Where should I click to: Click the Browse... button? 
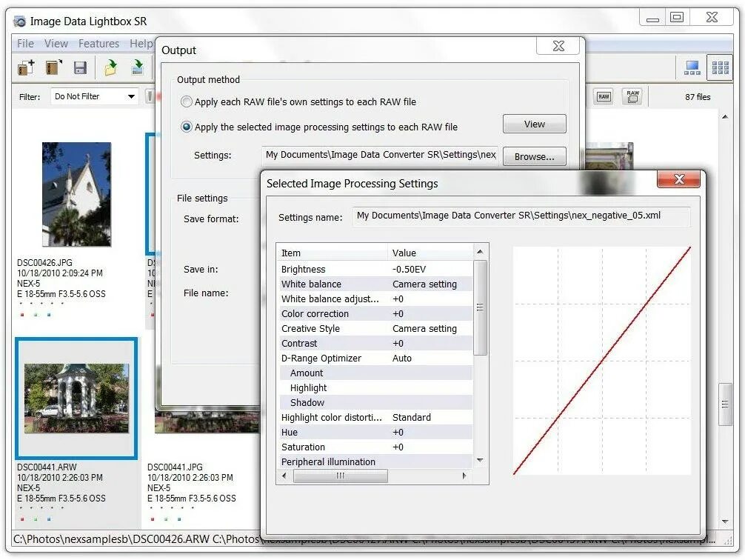535,156
